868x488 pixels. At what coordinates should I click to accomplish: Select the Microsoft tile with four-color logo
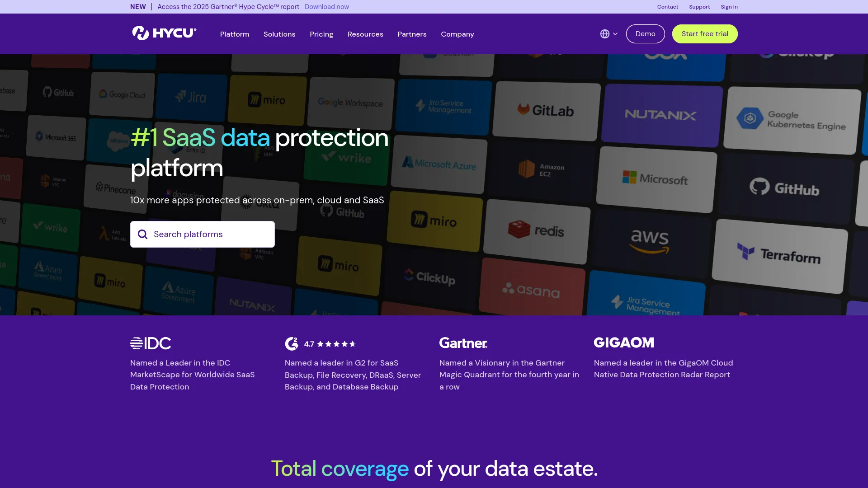[x=656, y=179]
